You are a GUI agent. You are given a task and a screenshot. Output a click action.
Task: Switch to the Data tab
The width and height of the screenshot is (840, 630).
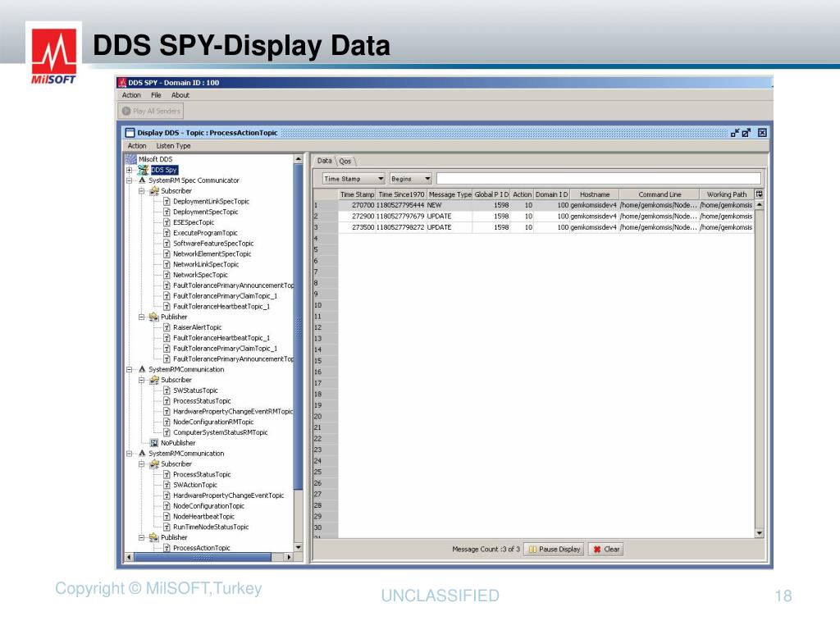click(324, 161)
